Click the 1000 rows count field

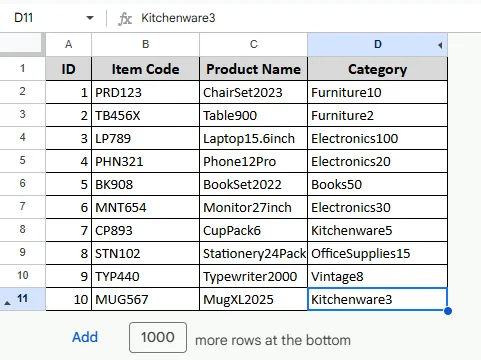point(158,337)
